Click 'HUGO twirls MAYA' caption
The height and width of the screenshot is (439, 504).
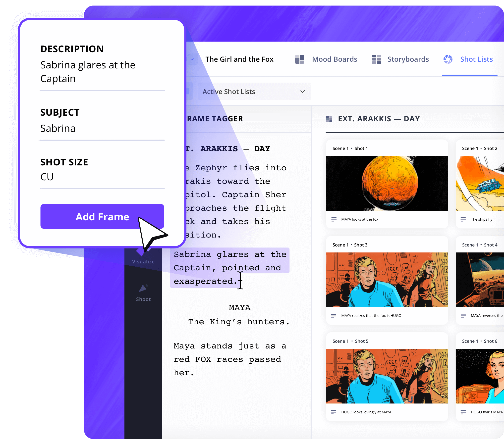pos(487,412)
